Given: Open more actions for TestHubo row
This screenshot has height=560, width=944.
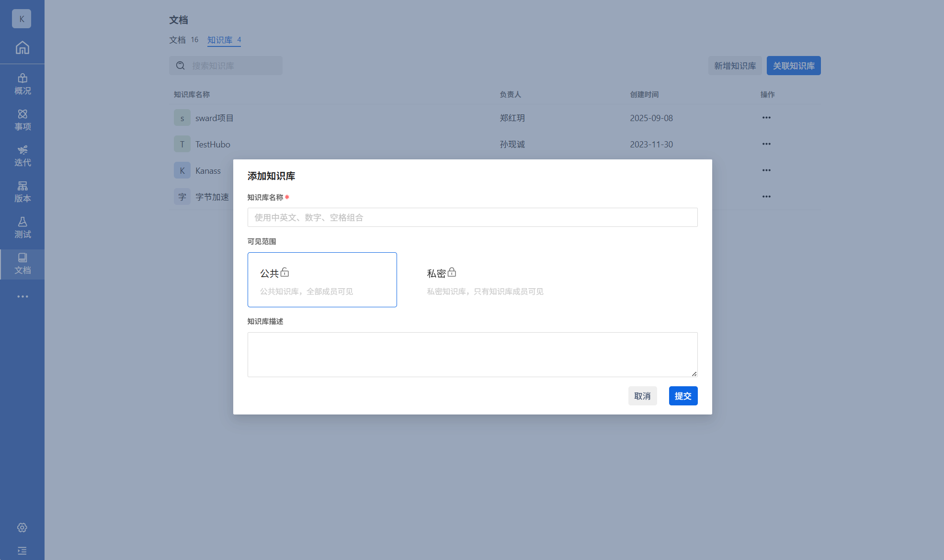Looking at the screenshot, I should pyautogui.click(x=766, y=144).
